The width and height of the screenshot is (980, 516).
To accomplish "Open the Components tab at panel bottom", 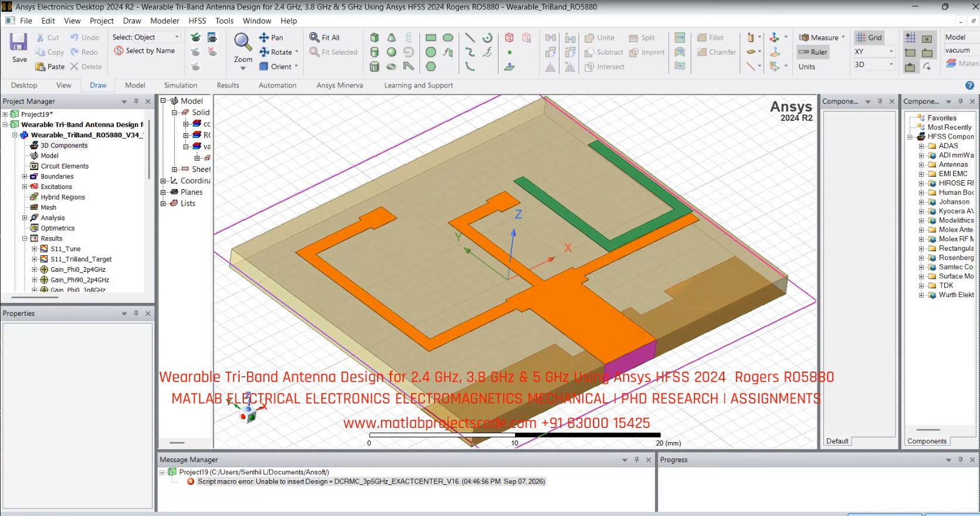I will coord(927,441).
